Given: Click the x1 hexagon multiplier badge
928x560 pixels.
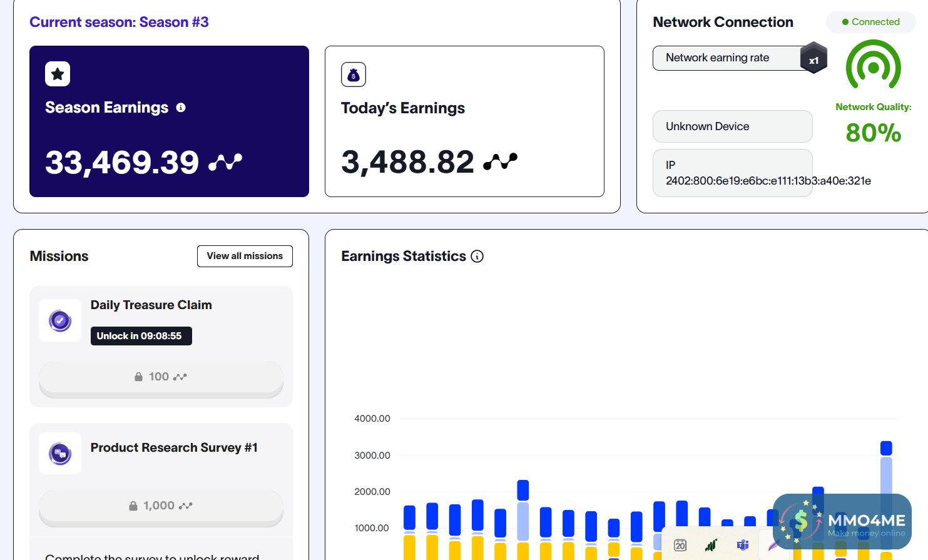Looking at the screenshot, I should click(813, 58).
